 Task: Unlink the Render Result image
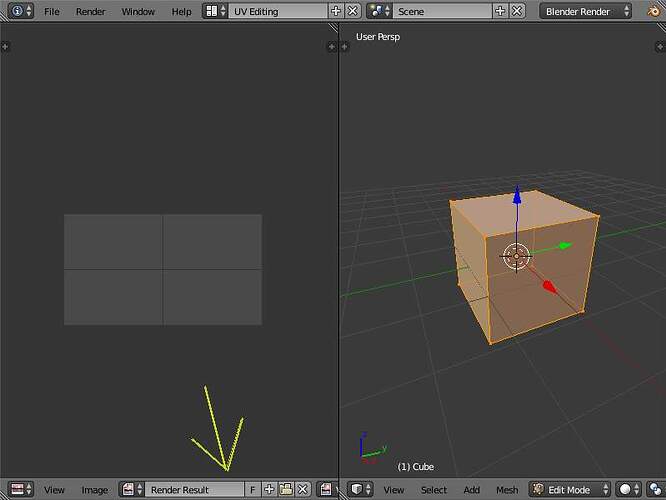(302, 489)
